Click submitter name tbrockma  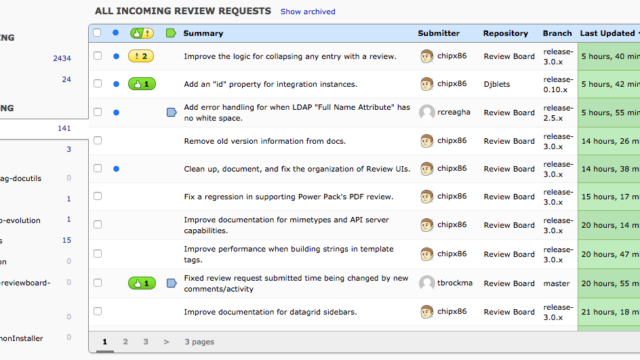[455, 282]
